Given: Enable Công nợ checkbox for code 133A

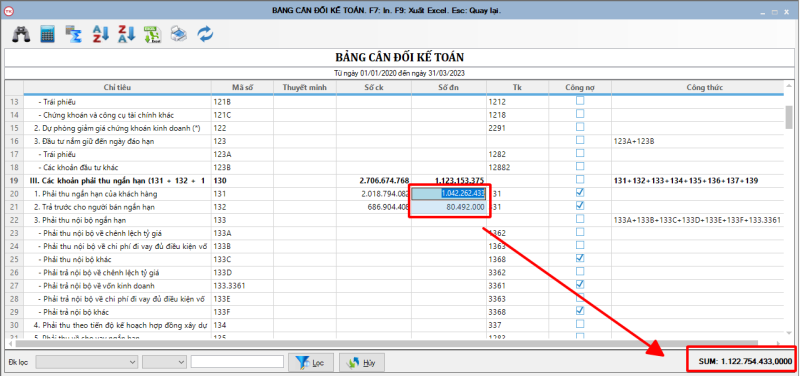Looking at the screenshot, I should (x=580, y=232).
